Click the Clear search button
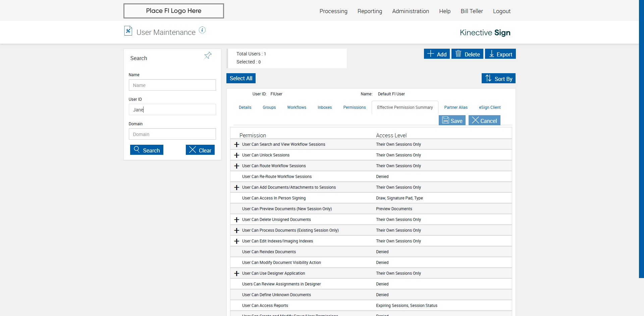The image size is (644, 316). (x=200, y=150)
